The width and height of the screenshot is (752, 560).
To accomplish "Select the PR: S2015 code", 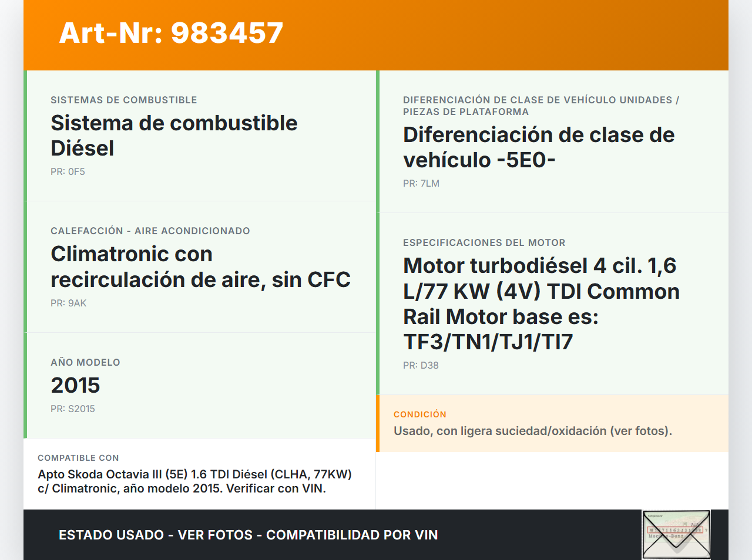I will pos(72,409).
